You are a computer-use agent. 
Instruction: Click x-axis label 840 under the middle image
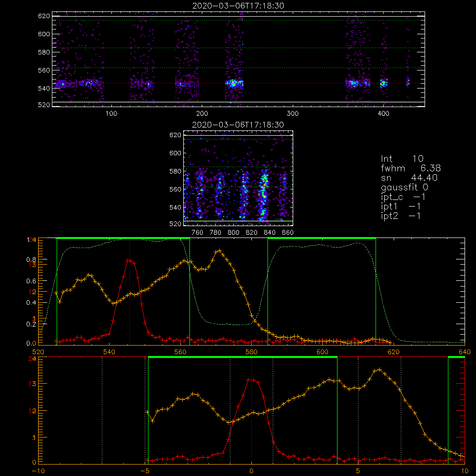coord(269,233)
